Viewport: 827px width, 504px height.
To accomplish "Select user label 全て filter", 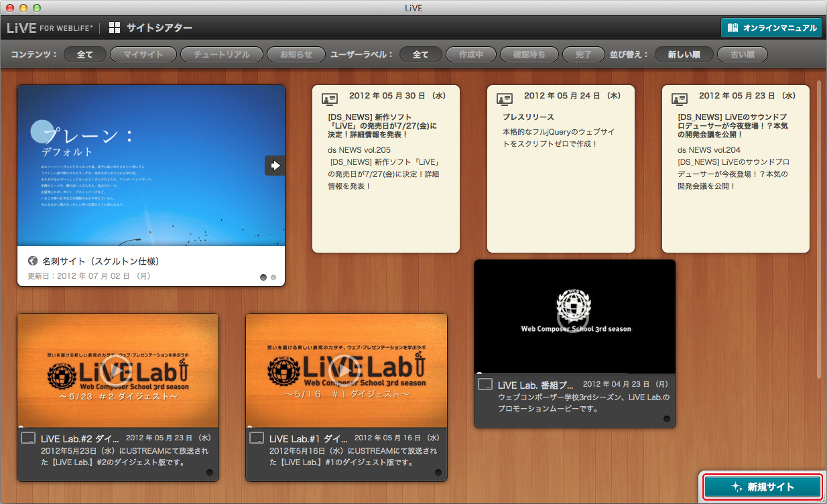I will pos(421,54).
